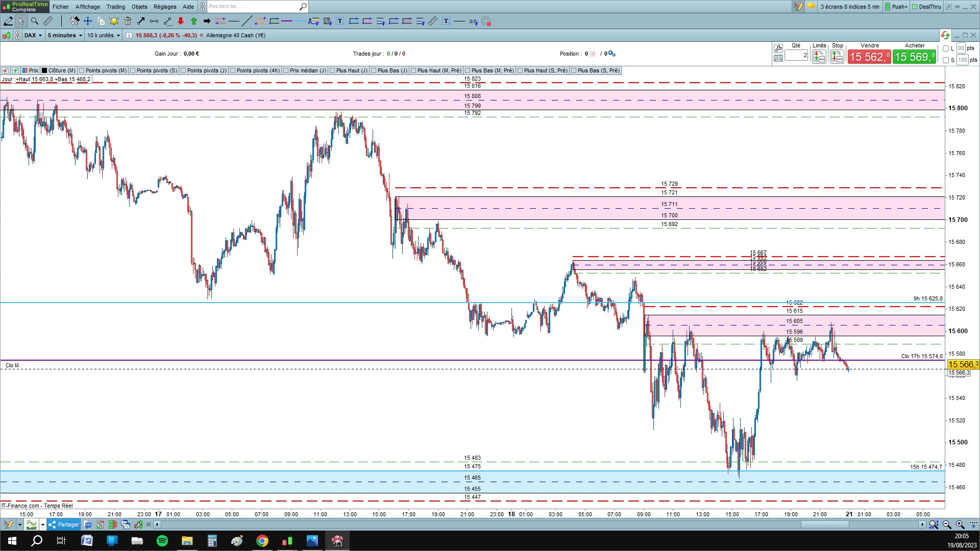The height and width of the screenshot is (551, 980).
Task: Select the pencil drawing tool
Action: pos(8,21)
